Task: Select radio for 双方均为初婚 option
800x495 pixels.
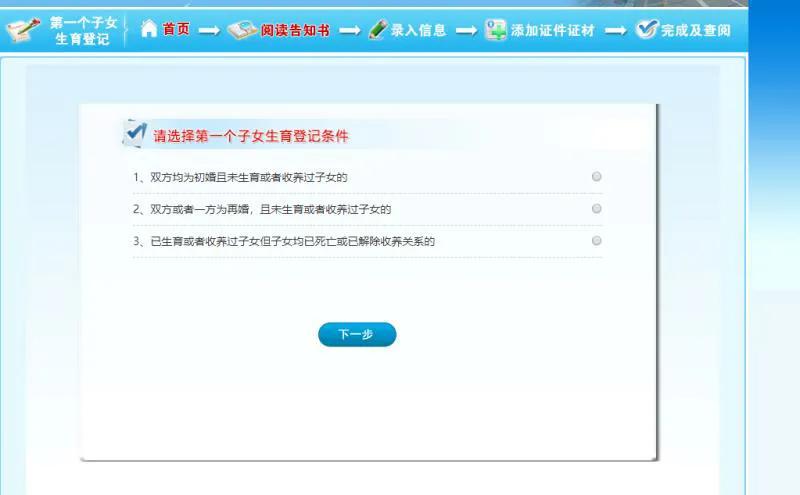Action: click(x=597, y=177)
